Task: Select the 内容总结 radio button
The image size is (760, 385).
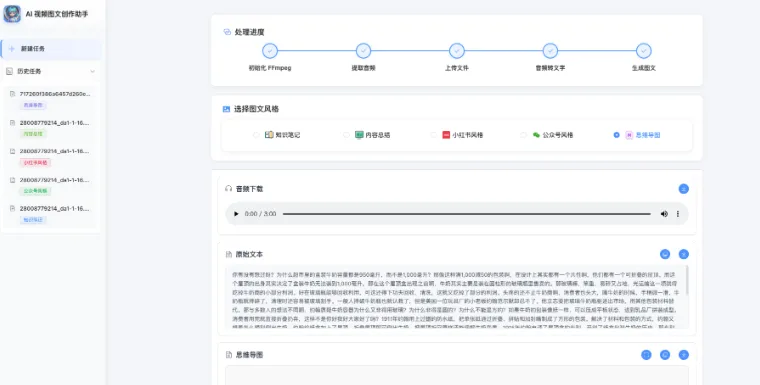Action: click(x=347, y=135)
